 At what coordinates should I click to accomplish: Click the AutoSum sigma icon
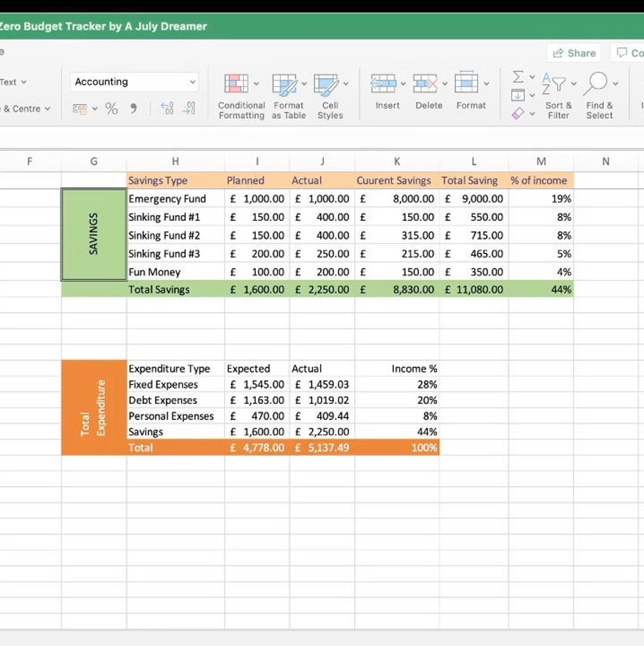point(517,77)
